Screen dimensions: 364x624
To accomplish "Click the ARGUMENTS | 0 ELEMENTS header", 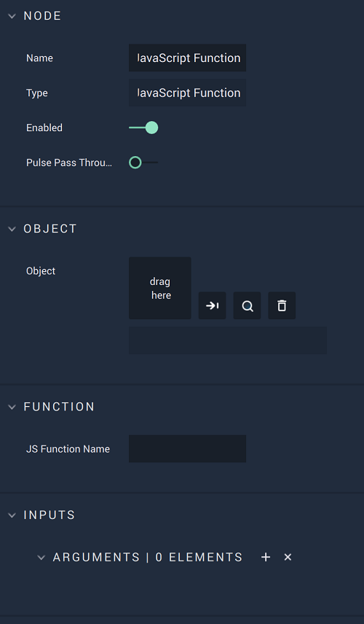I will (x=148, y=557).
